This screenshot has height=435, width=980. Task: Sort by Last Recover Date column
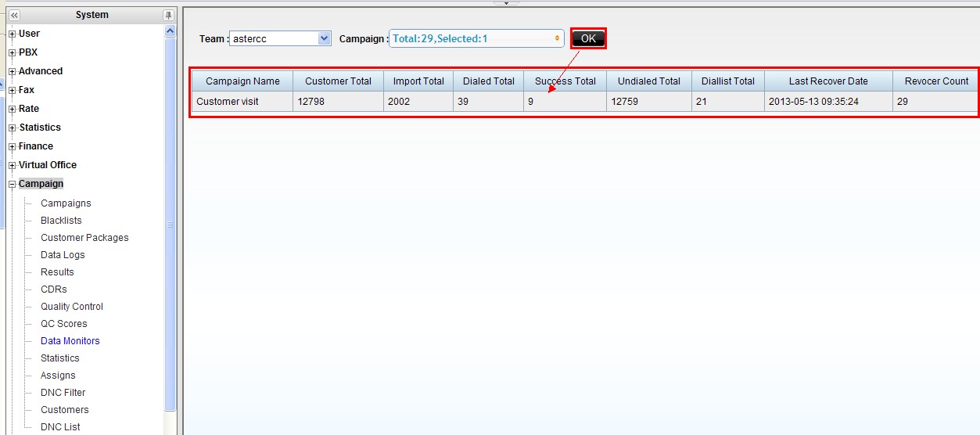[x=828, y=81]
